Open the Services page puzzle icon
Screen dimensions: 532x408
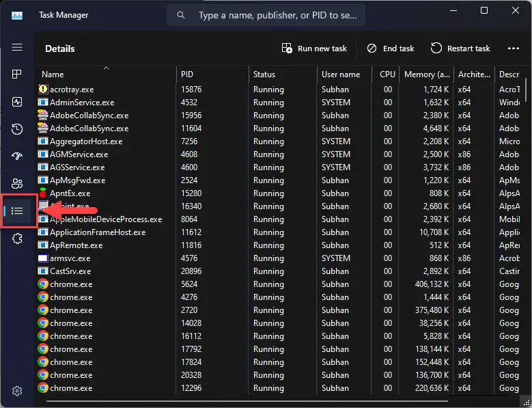click(17, 239)
